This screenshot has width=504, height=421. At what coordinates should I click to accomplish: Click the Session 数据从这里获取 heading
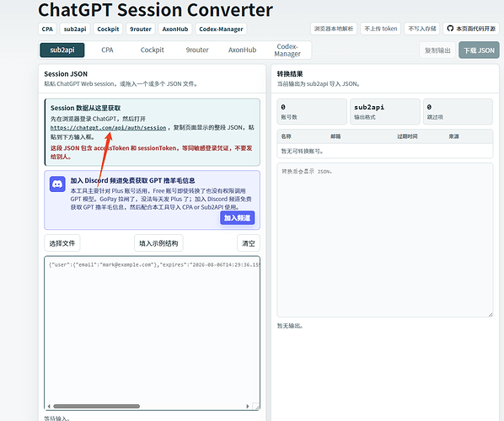[x=85, y=108]
